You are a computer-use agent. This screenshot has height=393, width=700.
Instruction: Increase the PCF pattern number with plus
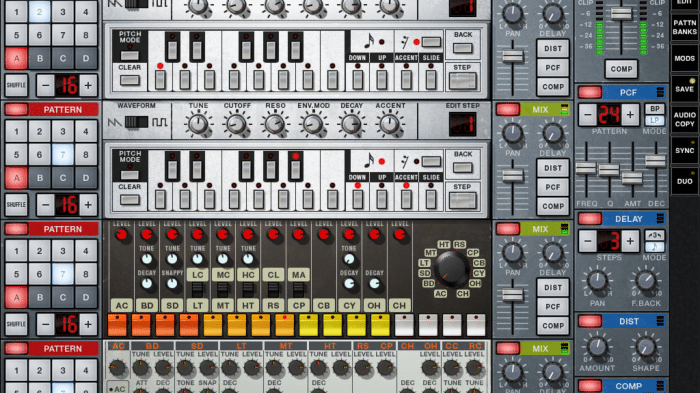click(630, 115)
